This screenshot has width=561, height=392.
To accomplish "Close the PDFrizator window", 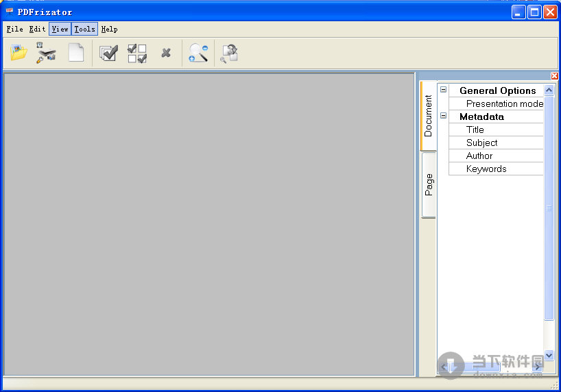I will coord(550,12).
